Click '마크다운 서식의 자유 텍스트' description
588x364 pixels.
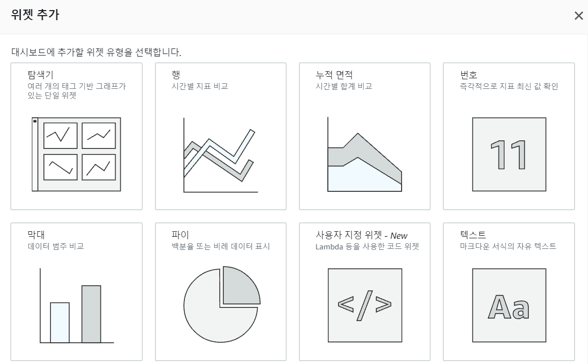[508, 246]
